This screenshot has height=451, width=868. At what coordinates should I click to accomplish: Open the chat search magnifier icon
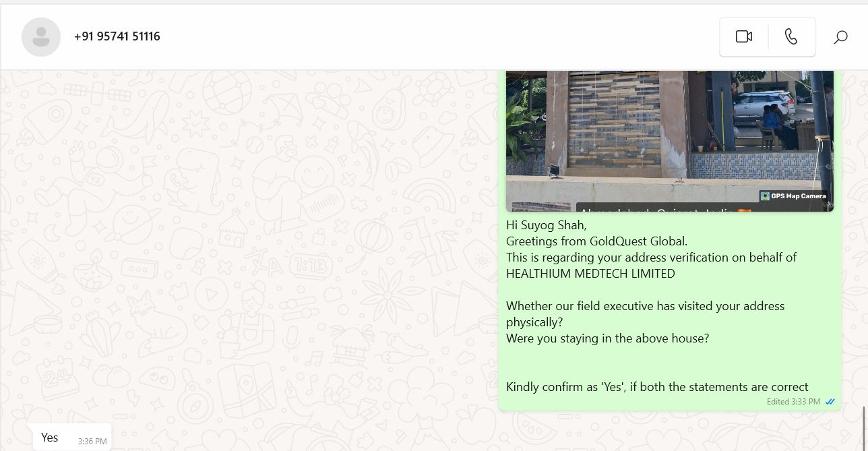pos(840,37)
